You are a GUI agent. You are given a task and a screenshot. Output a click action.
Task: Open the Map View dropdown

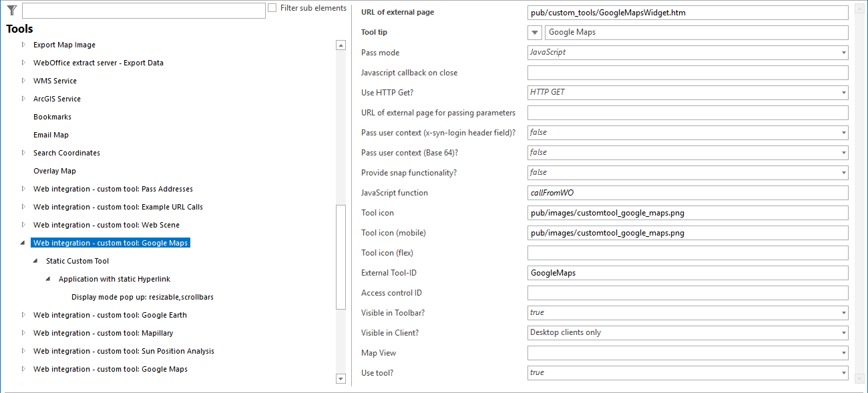click(x=843, y=352)
